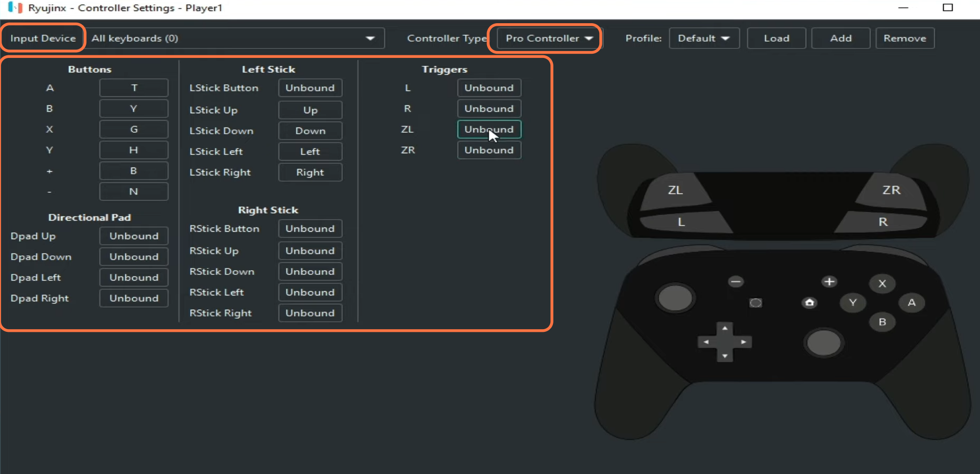Click the left analog stick on controller image
This screenshot has width=980, height=474.
click(x=676, y=298)
